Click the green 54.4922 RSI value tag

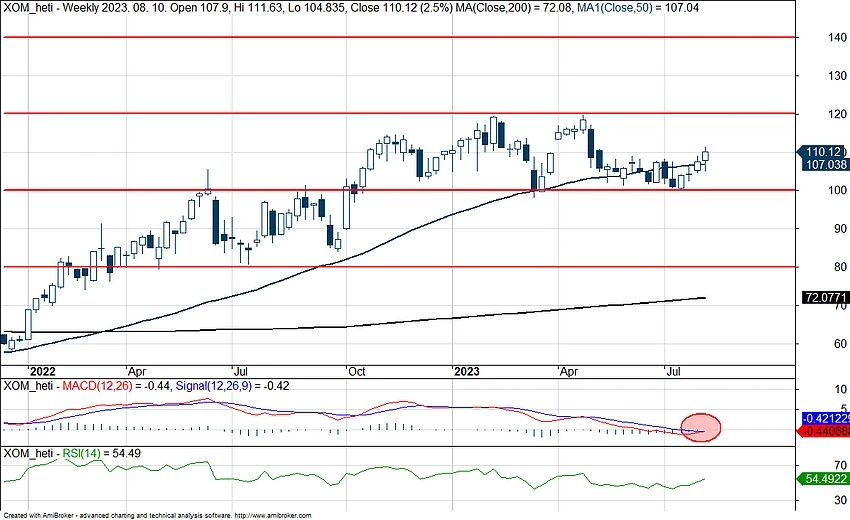[824, 479]
